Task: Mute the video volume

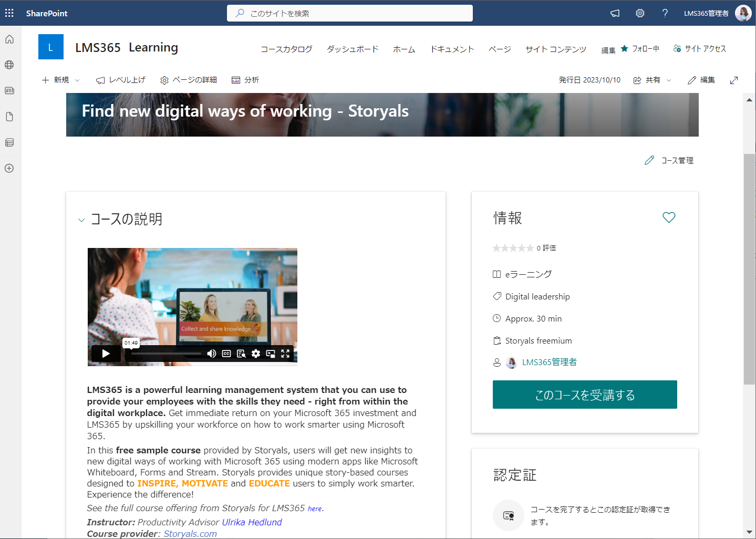Action: point(212,354)
